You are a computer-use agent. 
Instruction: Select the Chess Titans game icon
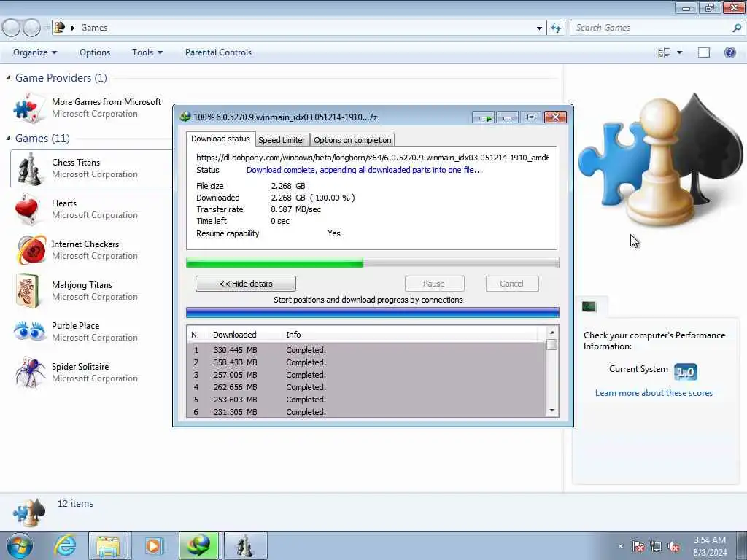(29, 168)
